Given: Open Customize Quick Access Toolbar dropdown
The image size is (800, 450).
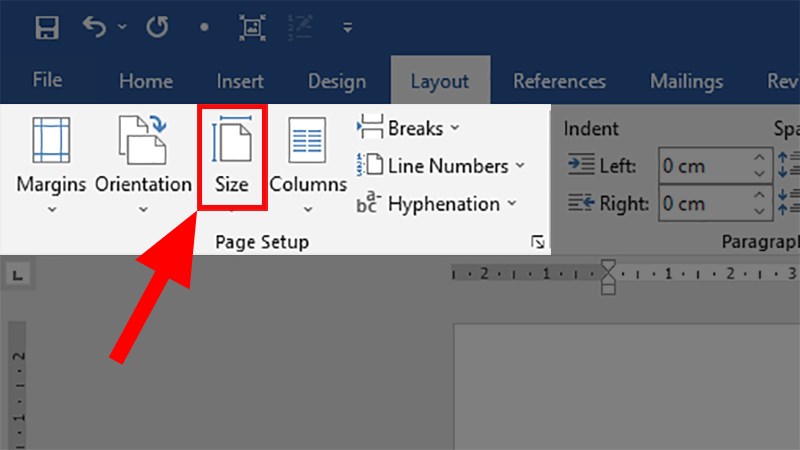Looking at the screenshot, I should click(x=347, y=28).
